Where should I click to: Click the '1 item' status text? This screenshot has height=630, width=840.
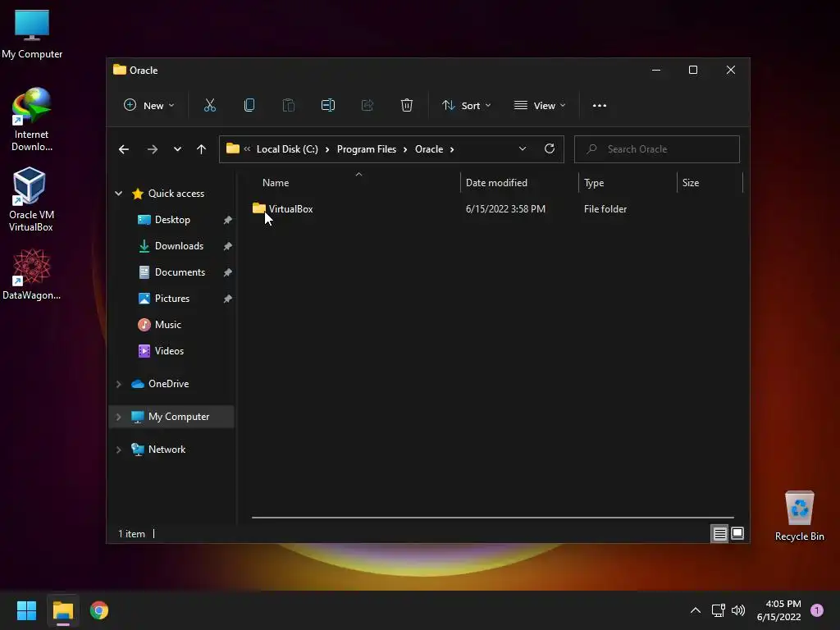pos(131,534)
